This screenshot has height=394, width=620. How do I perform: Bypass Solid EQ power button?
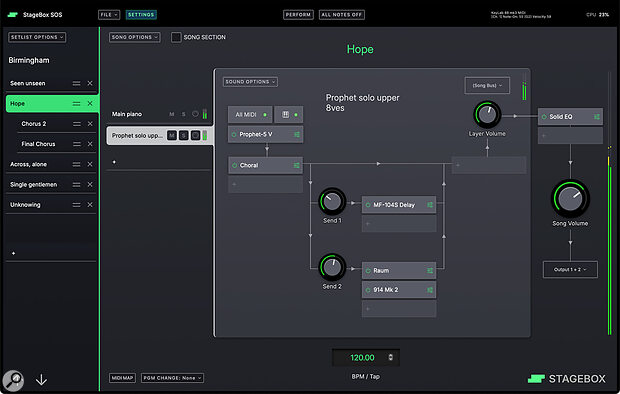544,117
